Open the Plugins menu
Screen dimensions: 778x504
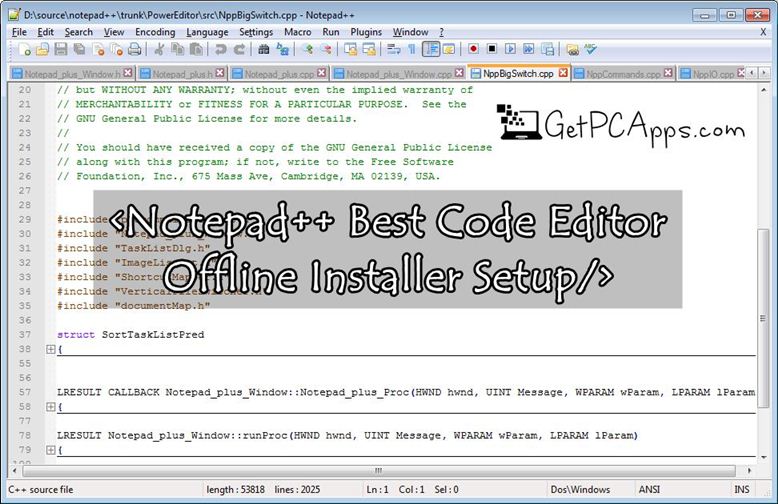pyautogui.click(x=366, y=32)
